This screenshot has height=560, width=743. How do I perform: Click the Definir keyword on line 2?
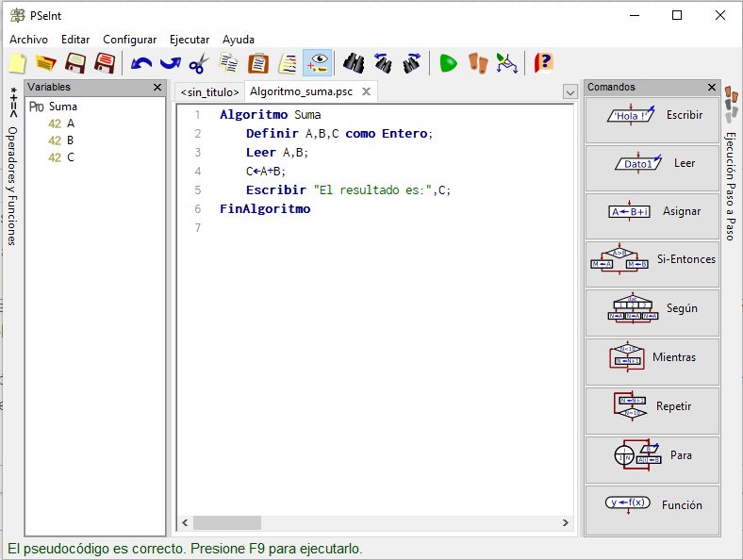point(272,134)
